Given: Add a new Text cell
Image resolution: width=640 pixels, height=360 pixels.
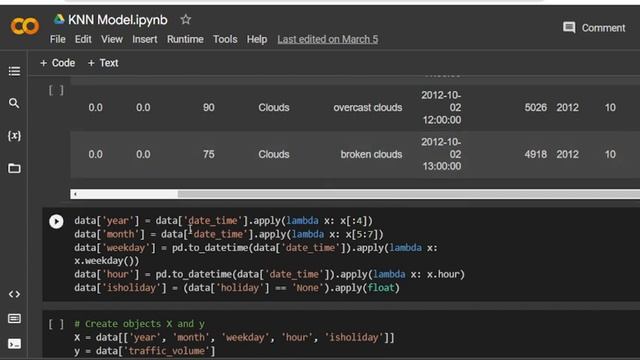Looking at the screenshot, I should [103, 63].
